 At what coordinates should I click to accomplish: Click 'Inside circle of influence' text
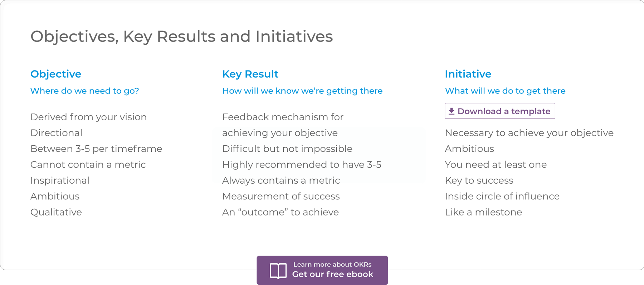[502, 196]
